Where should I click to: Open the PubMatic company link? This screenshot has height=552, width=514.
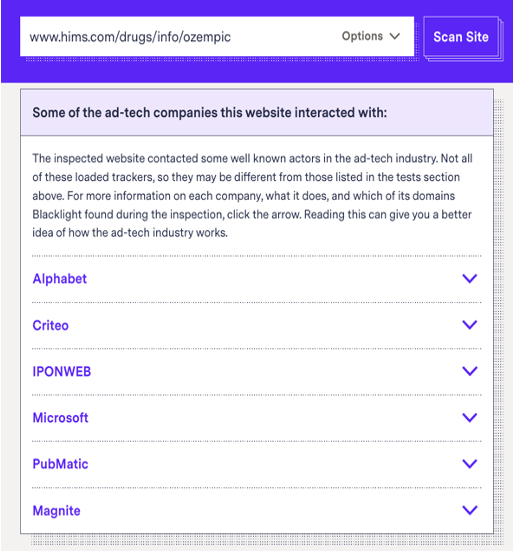60,464
